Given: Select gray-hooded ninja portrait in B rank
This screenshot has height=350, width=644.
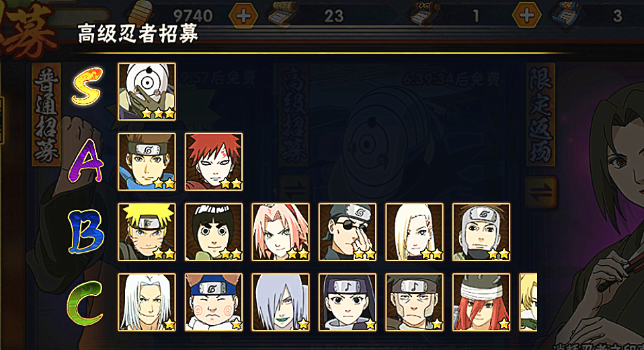Looking at the screenshot, I should point(481,232).
